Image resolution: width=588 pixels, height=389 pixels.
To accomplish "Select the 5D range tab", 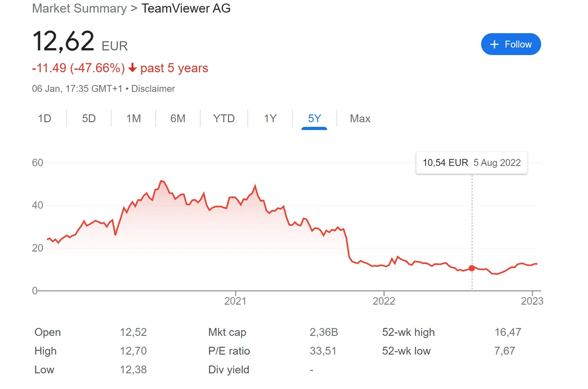I will pos(89,118).
